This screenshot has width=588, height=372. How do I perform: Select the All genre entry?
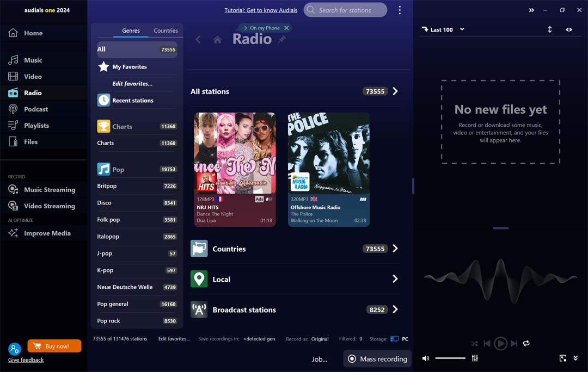(x=137, y=49)
